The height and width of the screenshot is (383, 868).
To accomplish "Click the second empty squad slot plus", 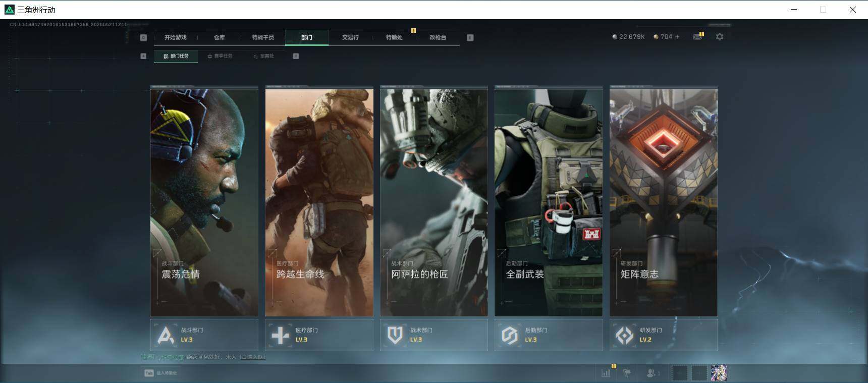I will coord(699,373).
